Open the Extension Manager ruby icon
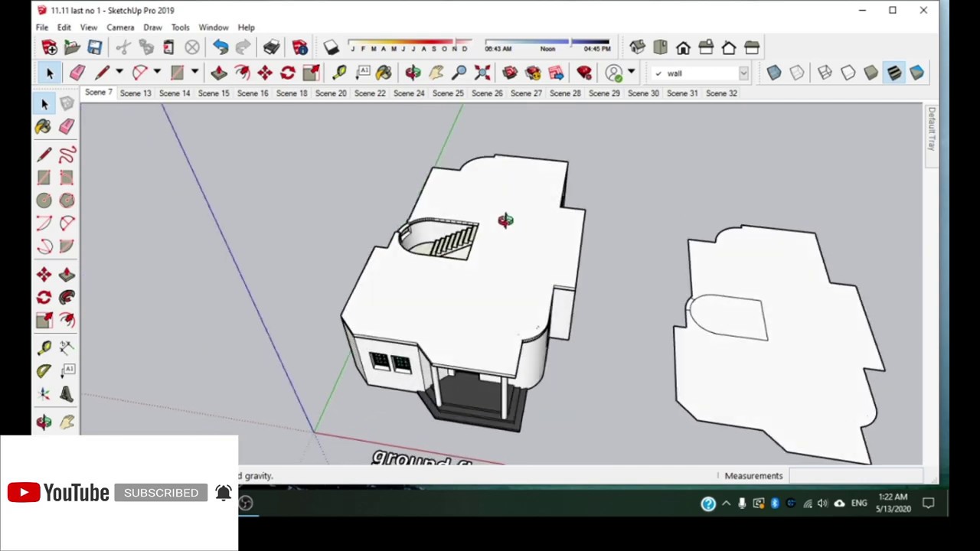 pos(584,73)
